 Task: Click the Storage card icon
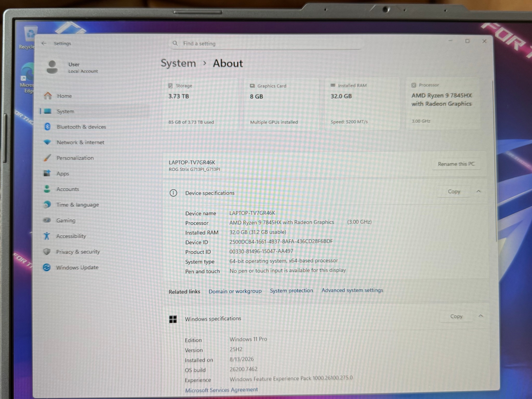point(171,86)
